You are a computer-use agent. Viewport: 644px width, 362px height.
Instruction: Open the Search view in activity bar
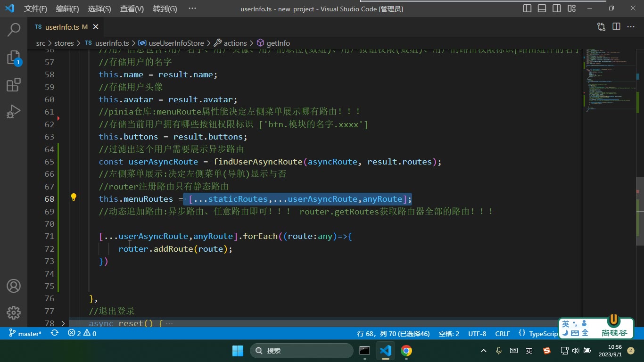[x=14, y=30]
